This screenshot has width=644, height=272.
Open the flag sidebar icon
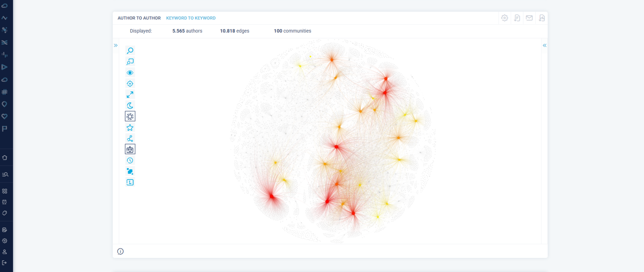pyautogui.click(x=5, y=129)
